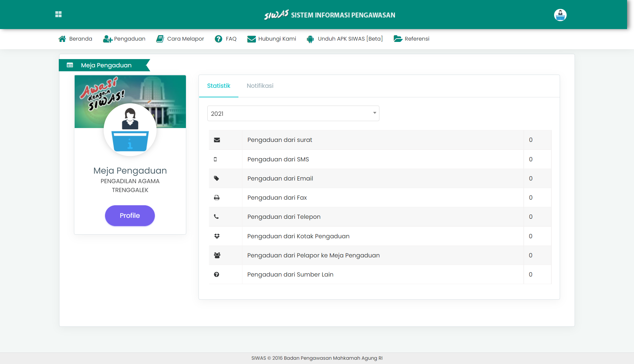Click the printer icon in Fax row
This screenshot has height=364, width=634.
point(217,198)
